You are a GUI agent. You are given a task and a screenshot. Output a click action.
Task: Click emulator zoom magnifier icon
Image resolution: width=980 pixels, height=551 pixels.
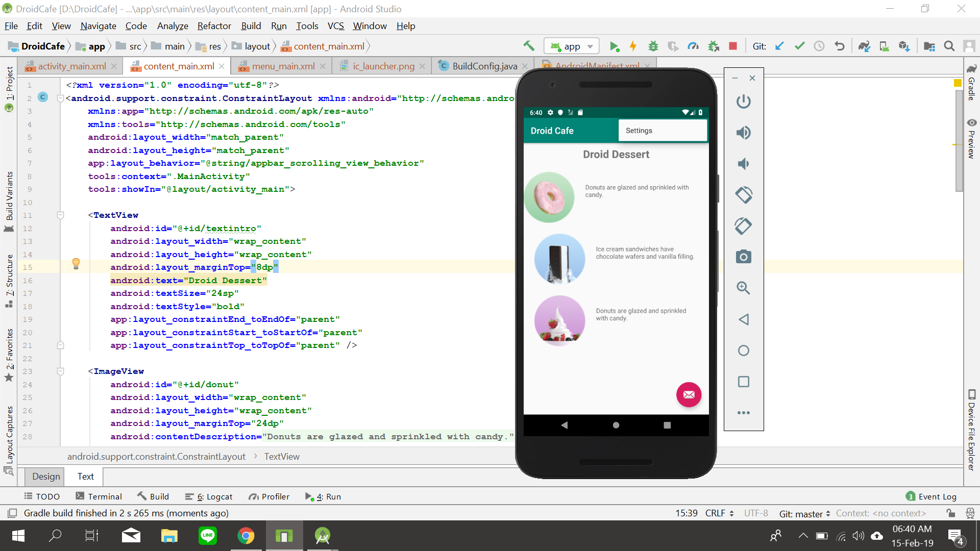[x=744, y=288]
